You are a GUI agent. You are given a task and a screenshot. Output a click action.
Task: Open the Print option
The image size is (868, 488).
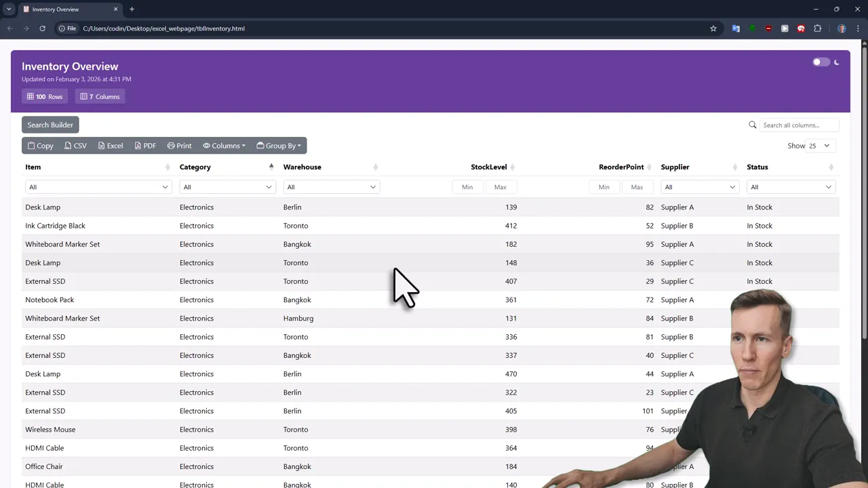171,146
